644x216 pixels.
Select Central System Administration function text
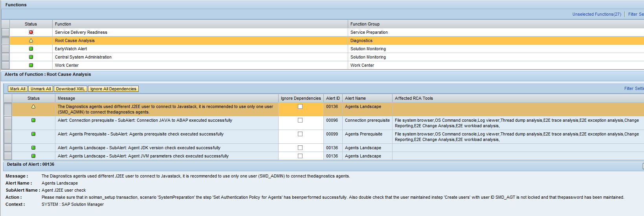(x=83, y=57)
